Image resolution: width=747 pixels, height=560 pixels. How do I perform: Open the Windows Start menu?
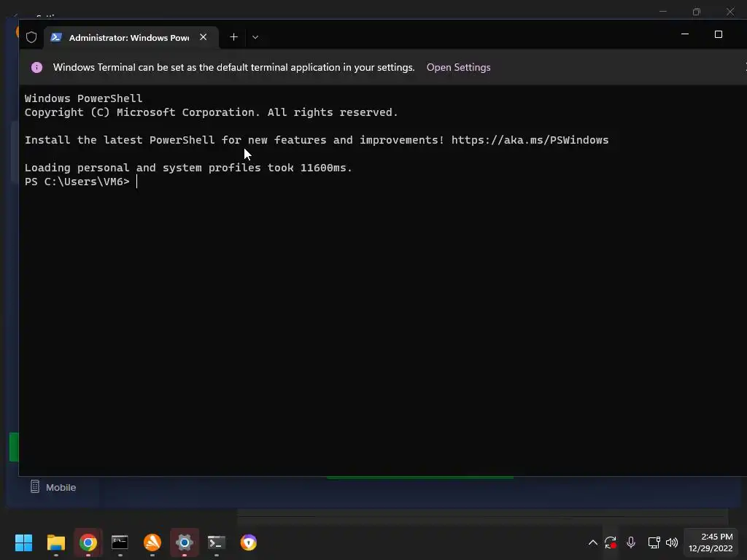coord(23,542)
